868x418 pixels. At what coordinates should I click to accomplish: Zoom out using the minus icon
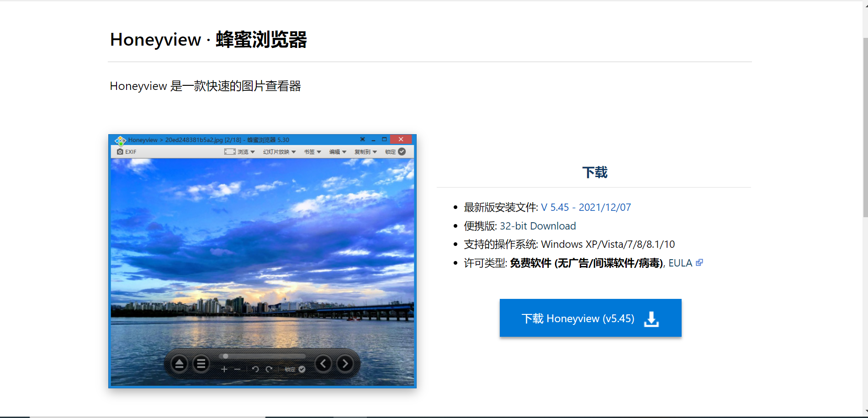238,369
